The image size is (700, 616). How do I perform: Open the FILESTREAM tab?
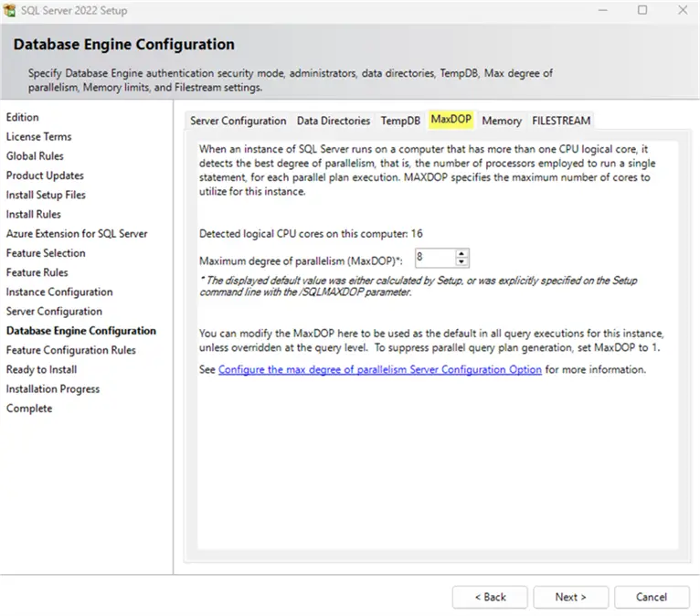coord(561,121)
